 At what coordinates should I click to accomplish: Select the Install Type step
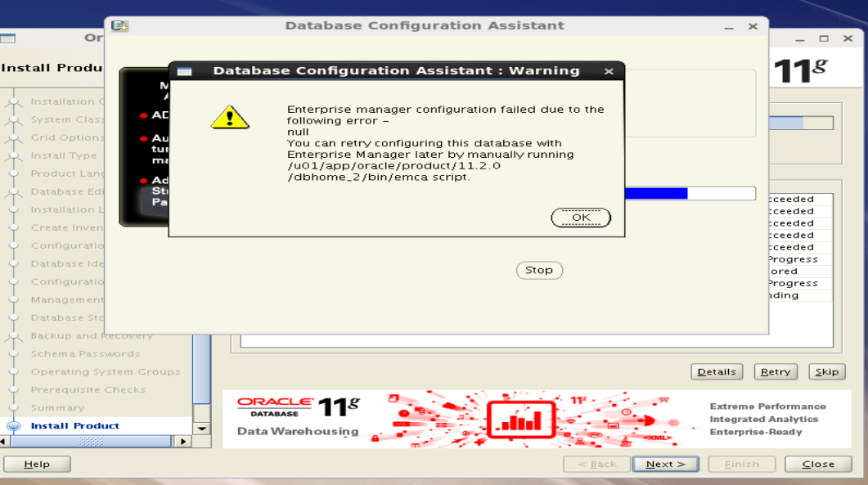point(64,155)
